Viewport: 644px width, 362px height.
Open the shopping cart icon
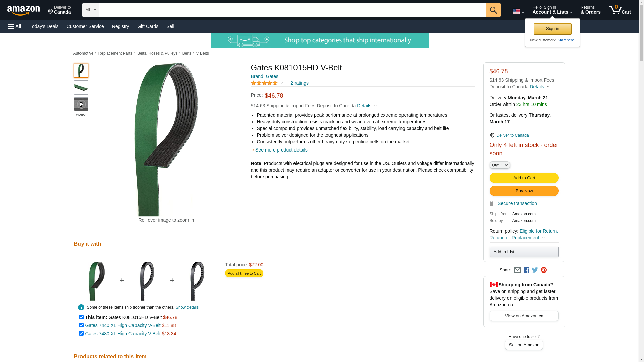coord(620,10)
